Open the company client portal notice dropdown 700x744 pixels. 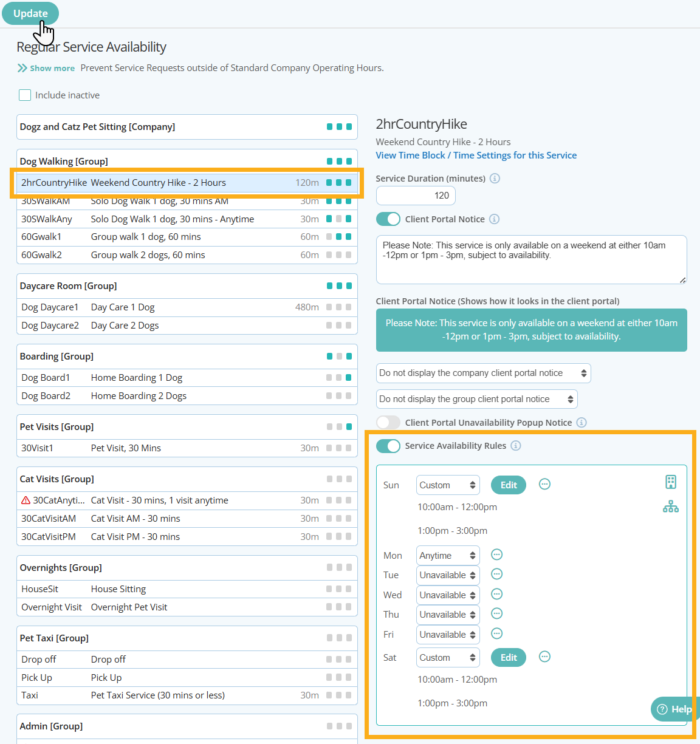[483, 373]
